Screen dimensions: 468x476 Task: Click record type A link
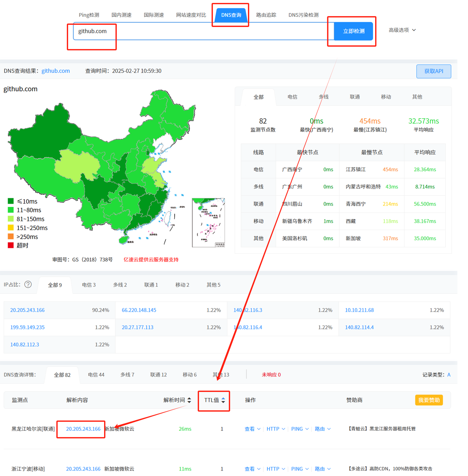[x=449, y=375]
